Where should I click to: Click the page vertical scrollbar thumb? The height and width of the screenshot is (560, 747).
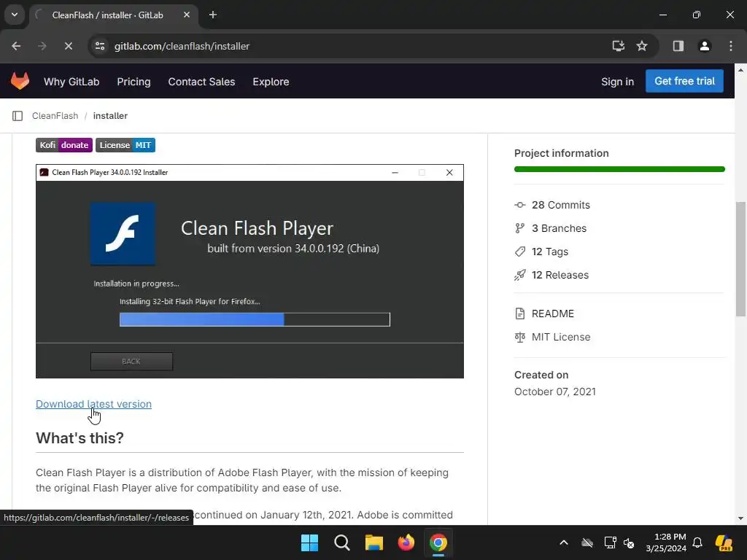[740, 259]
